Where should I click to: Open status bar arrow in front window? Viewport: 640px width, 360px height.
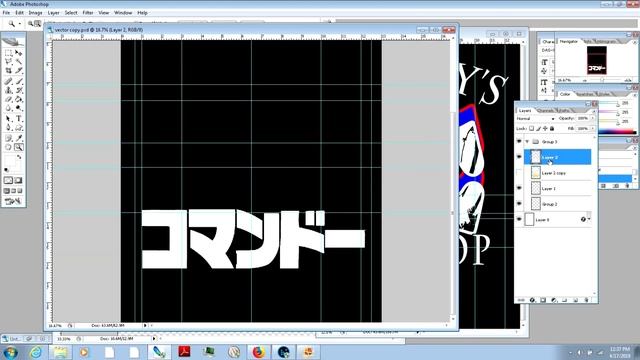[145, 325]
